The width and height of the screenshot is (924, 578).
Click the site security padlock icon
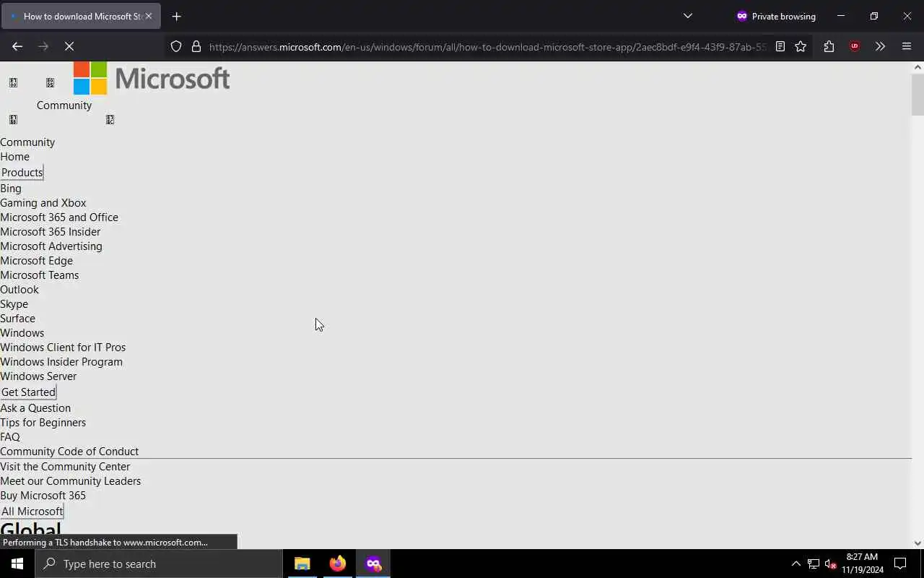coord(196,46)
